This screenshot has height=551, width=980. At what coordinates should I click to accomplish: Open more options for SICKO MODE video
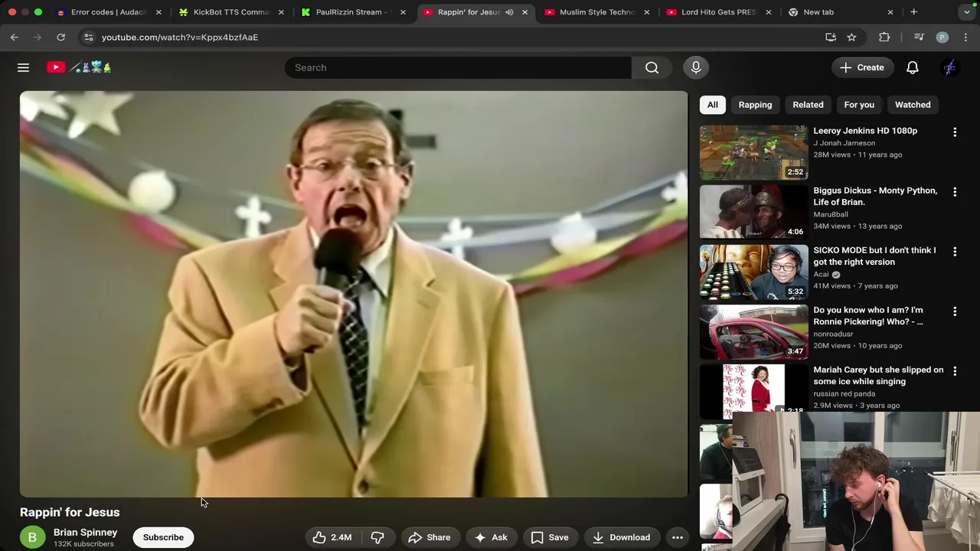click(955, 252)
